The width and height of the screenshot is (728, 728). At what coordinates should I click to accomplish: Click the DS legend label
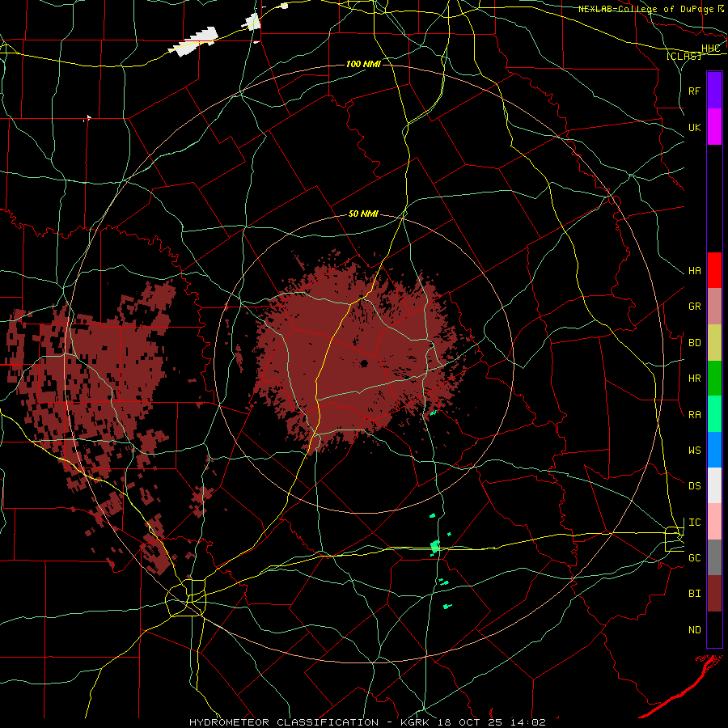694,486
